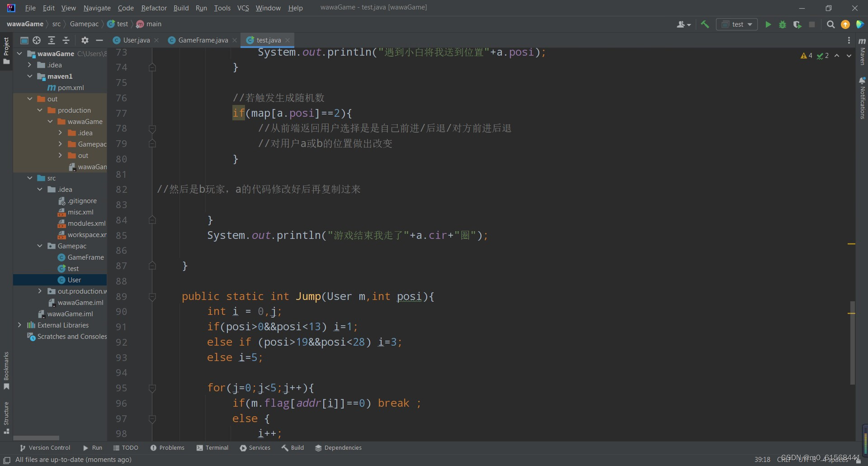This screenshot has height=466, width=868.
Task: Open the Problems tool window
Action: coord(167,448)
